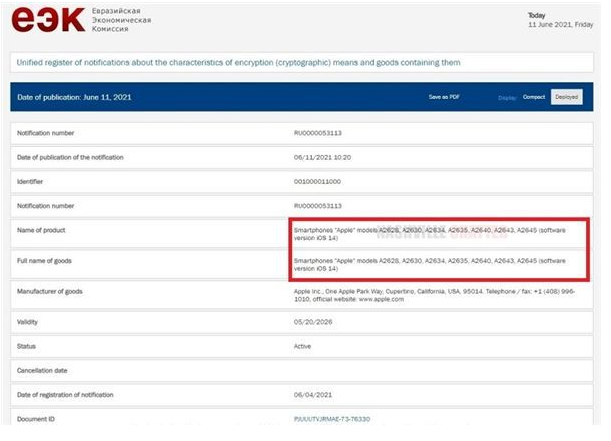The image size is (611, 441).
Task: Click the Date of publication banner heading
Action: tap(75, 97)
